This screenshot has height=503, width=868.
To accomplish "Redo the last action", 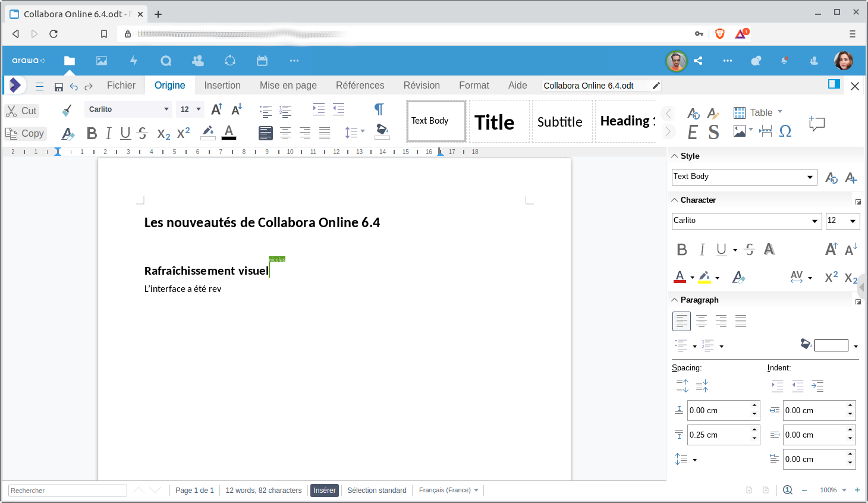I will pyautogui.click(x=89, y=87).
